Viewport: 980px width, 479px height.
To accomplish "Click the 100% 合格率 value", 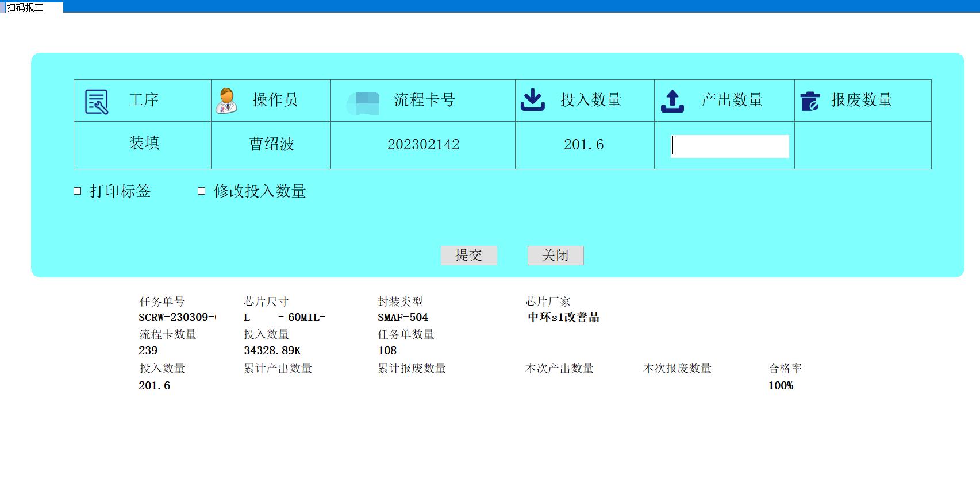I will coord(781,386).
